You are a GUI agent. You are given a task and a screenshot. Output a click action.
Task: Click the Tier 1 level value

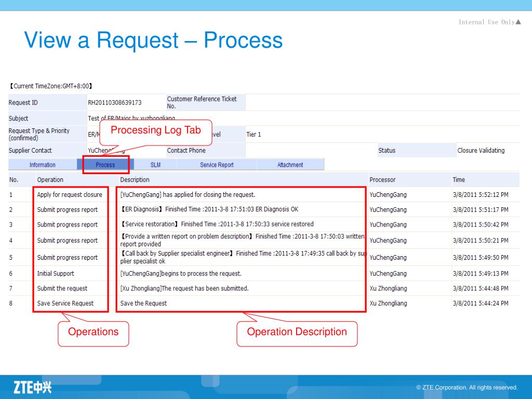point(254,135)
